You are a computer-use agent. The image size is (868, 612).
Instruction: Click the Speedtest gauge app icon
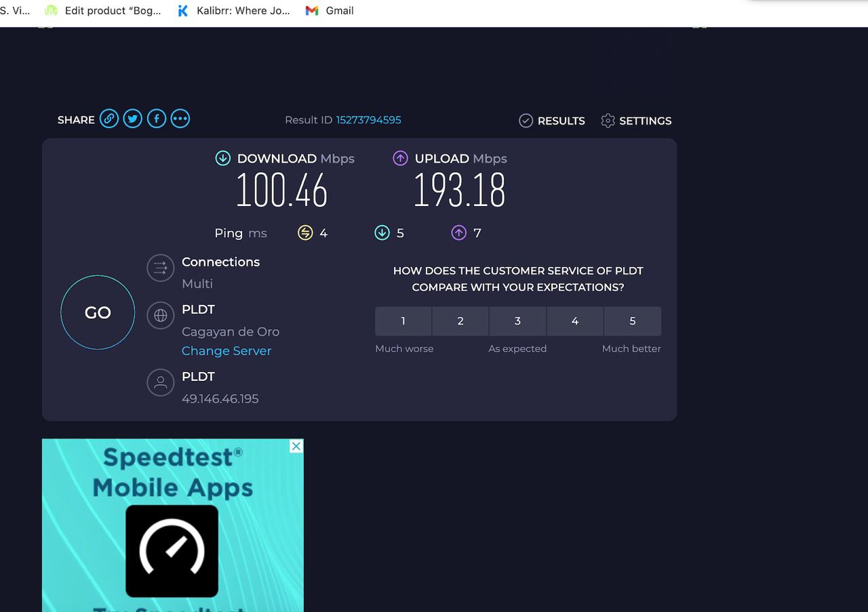click(172, 551)
